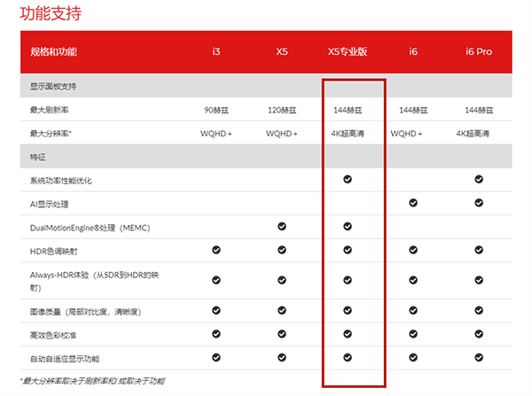This screenshot has height=396, width=532.
Task: Click the 120赫兹 cell under X5
Action: [x=282, y=111]
